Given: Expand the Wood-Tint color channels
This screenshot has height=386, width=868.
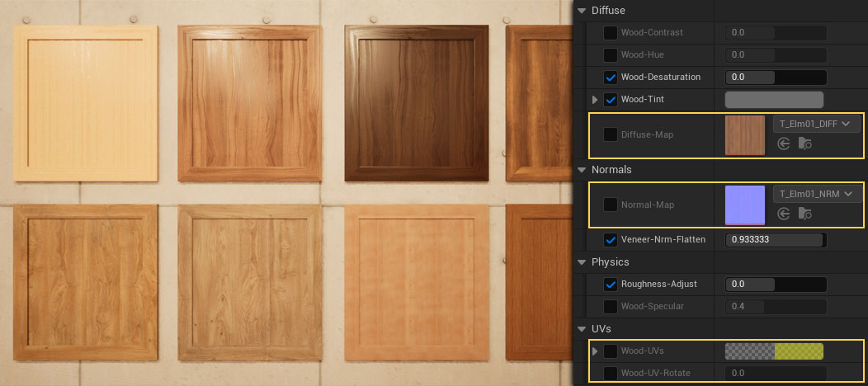Looking at the screenshot, I should 595,100.
